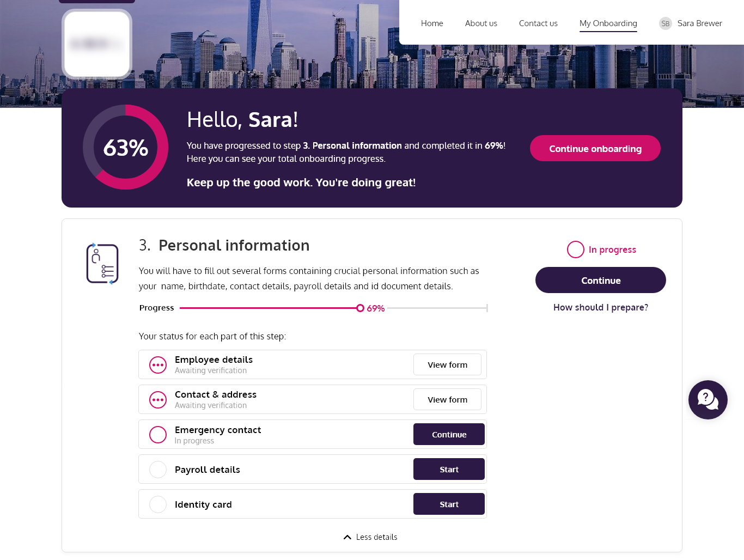Click the SB user avatar icon
The width and height of the screenshot is (744, 560).
[665, 23]
